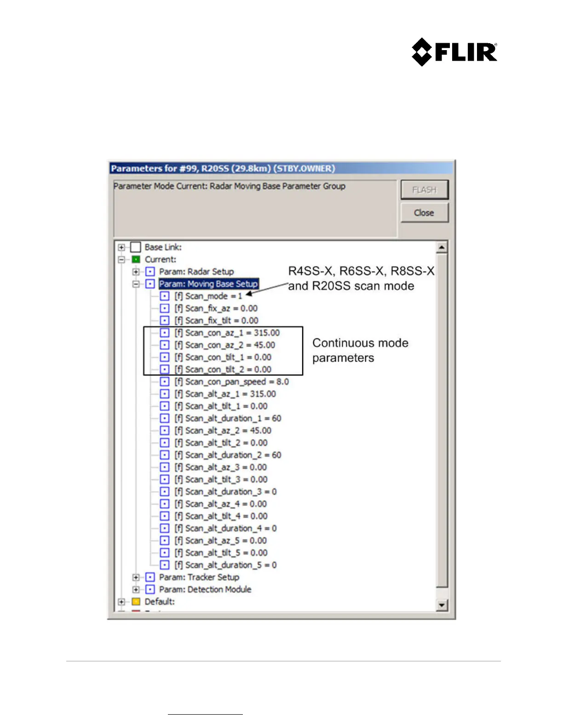Image resolution: width=563 pixels, height=728 pixels.
Task: Click the Scan_alt_duration_2 parameter icon
Action: click(165, 455)
